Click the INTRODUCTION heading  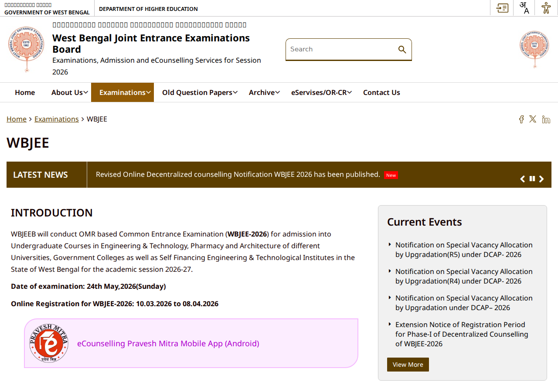(52, 213)
